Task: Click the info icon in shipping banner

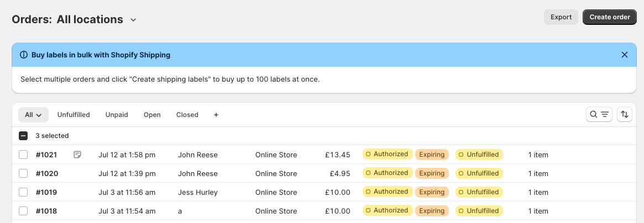Action: coord(24,55)
